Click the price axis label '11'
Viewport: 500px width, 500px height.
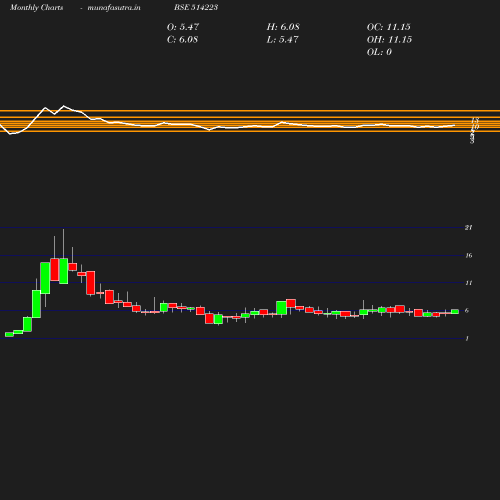[x=468, y=283]
